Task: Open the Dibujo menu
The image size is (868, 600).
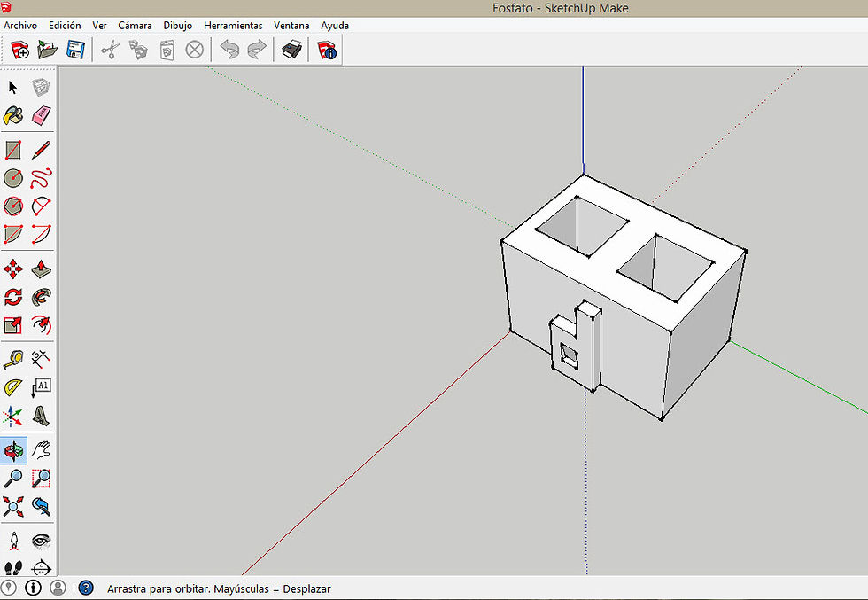Action: [178, 26]
